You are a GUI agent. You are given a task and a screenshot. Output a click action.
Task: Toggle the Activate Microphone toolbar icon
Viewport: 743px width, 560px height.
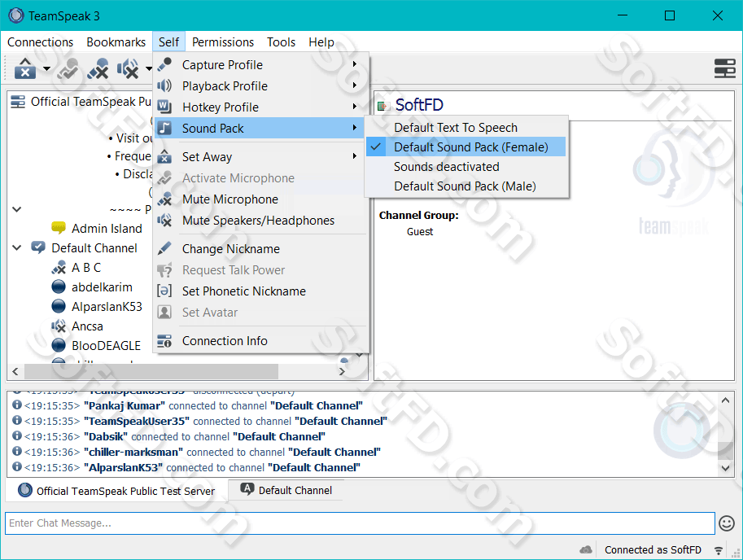68,68
